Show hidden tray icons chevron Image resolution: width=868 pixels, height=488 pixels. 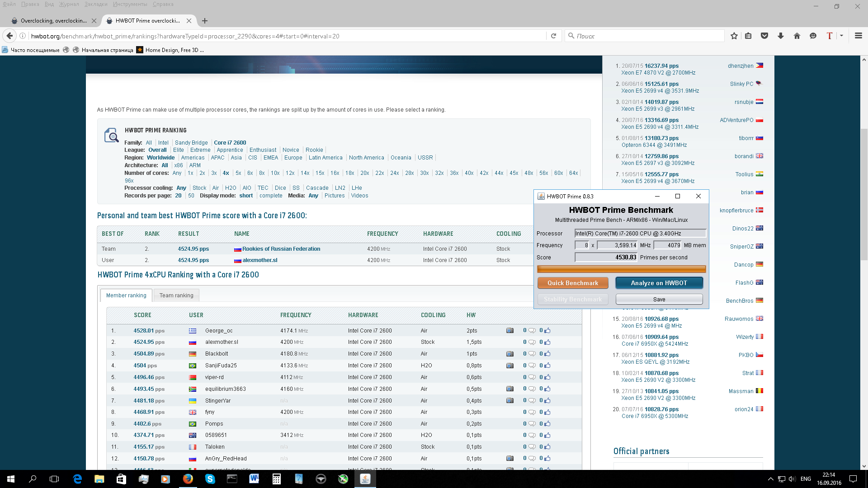click(770, 479)
